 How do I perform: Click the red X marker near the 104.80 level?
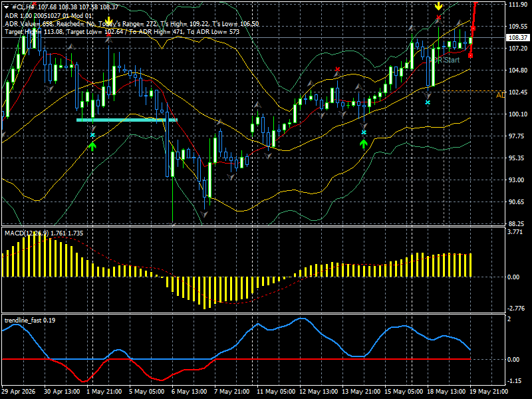[x=337, y=69]
